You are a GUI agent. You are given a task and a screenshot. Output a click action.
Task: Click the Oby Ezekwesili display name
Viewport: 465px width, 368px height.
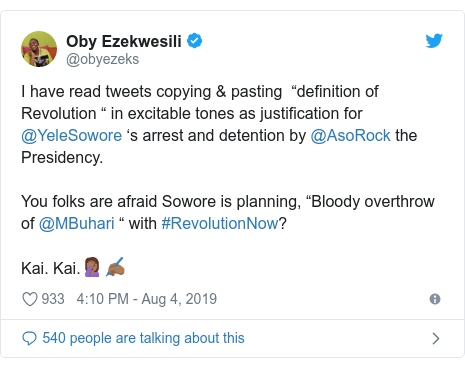(124, 41)
